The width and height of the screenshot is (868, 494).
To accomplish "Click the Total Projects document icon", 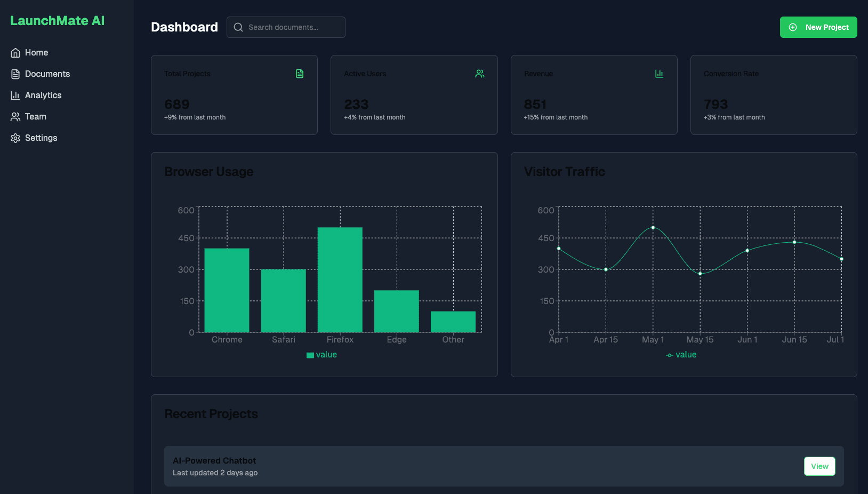I will (300, 74).
